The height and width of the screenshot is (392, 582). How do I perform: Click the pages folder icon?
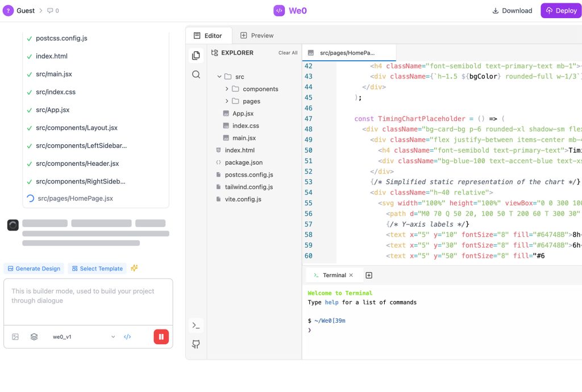(x=235, y=101)
